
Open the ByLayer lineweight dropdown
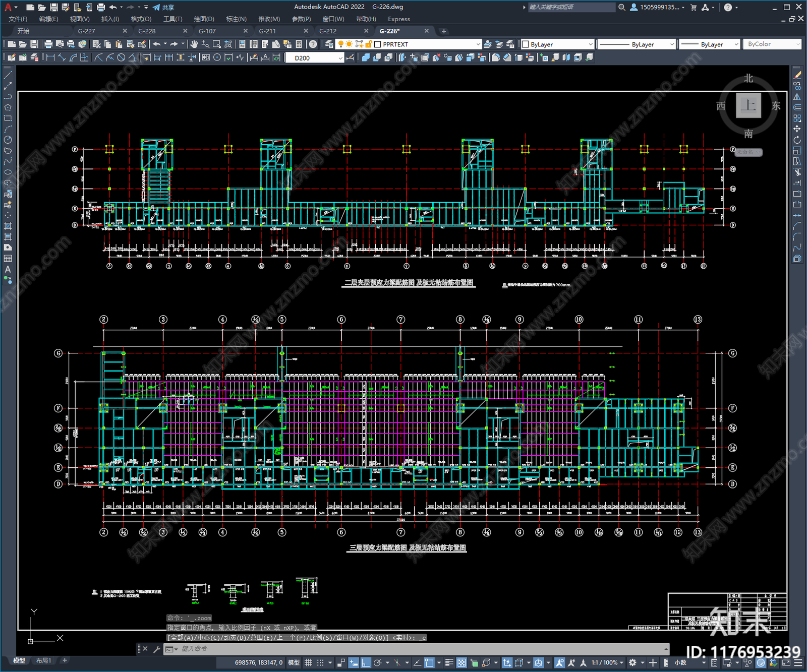pyautogui.click(x=709, y=44)
